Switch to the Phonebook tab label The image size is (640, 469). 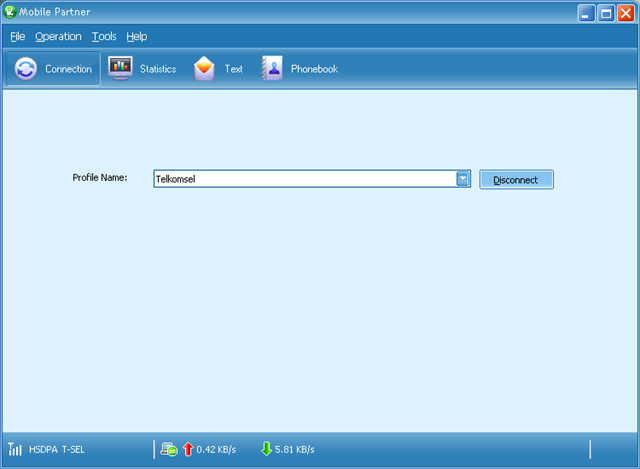pyautogui.click(x=314, y=69)
